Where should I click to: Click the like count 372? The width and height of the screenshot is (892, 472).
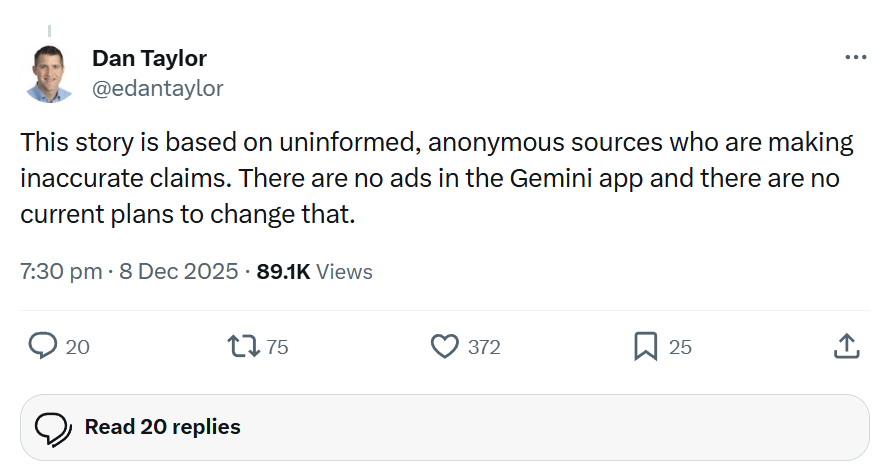(x=484, y=347)
